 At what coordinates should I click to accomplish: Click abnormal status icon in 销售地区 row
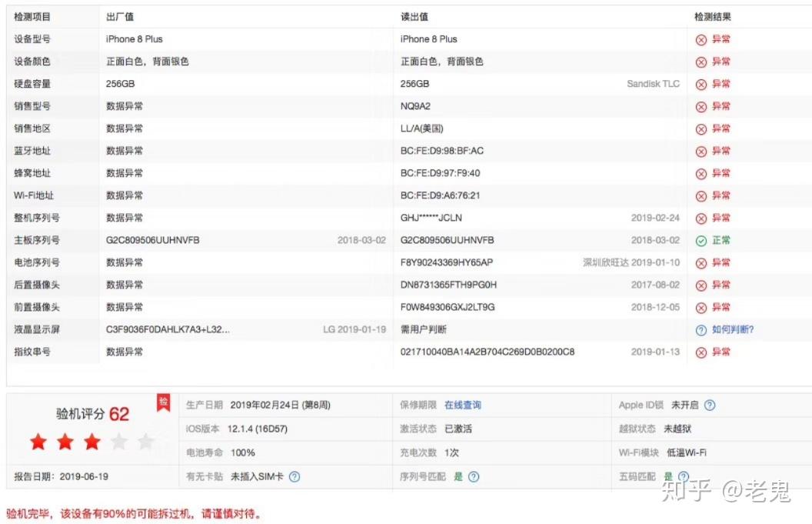click(701, 129)
